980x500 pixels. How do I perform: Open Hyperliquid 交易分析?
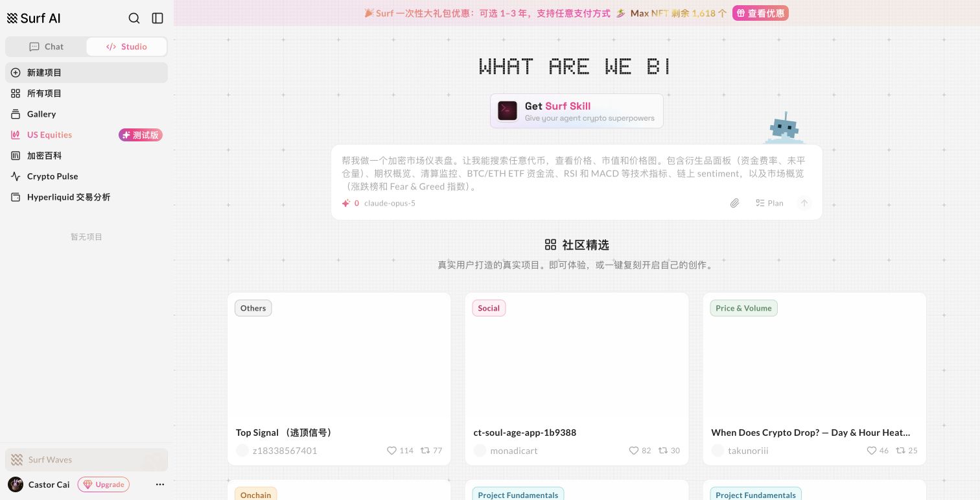[x=86, y=197]
